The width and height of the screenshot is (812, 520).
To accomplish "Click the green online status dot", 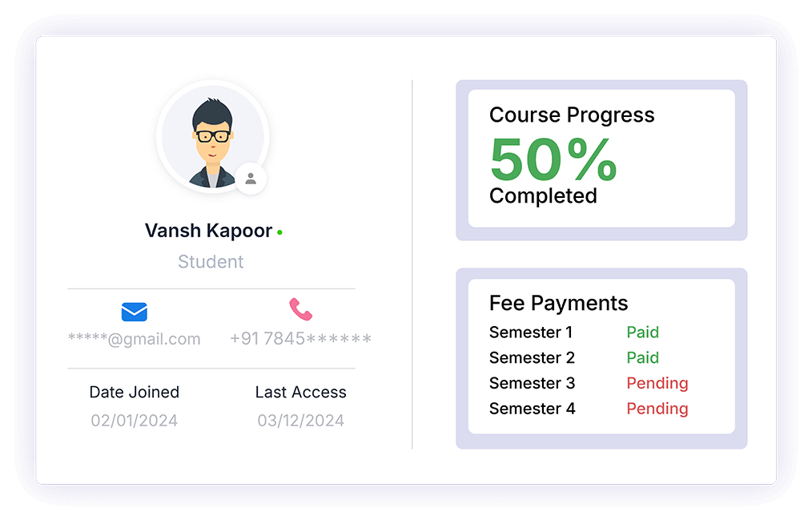I will (x=279, y=232).
